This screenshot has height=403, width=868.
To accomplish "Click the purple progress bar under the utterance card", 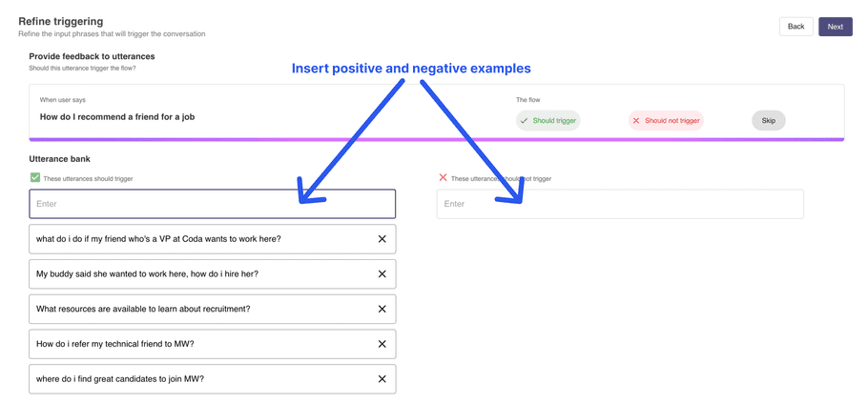I will point(436,139).
